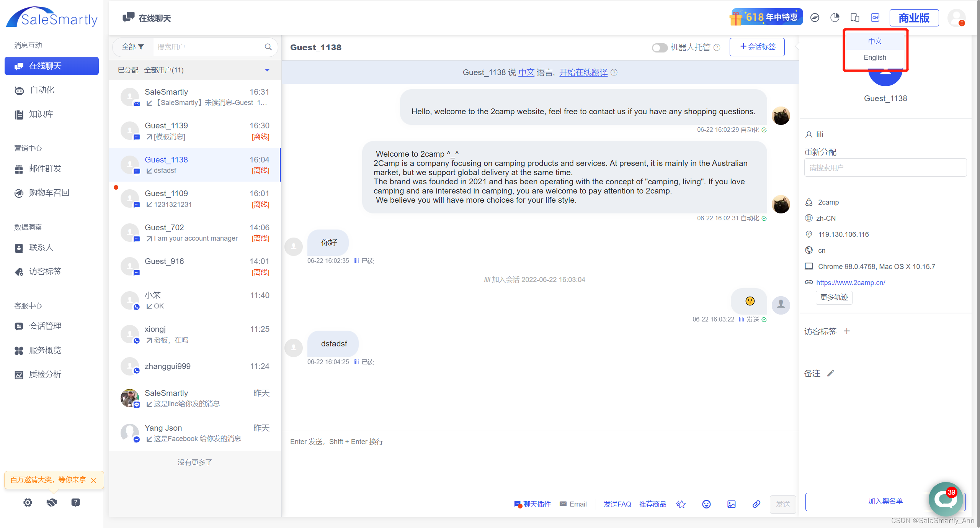Click the help question mark icon

tap(75, 502)
